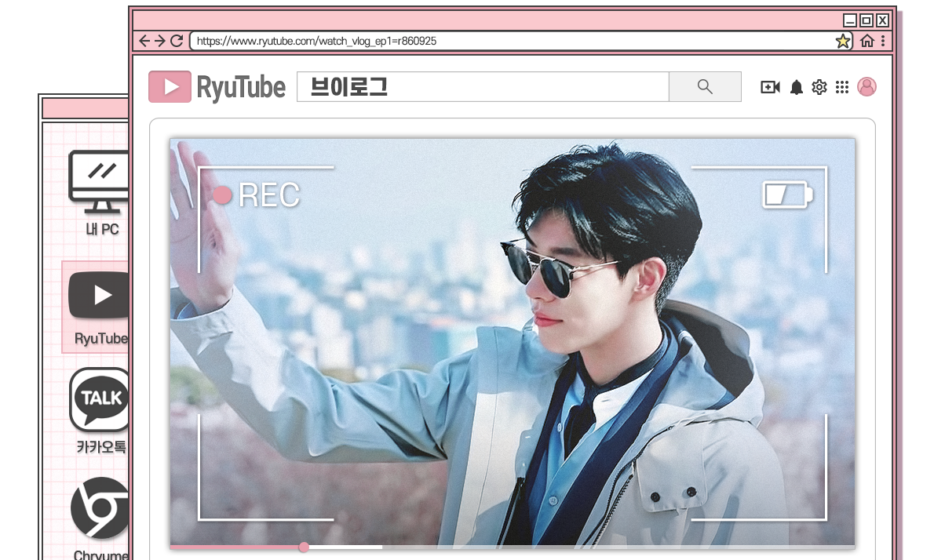Open notifications bell icon
The width and height of the screenshot is (934, 560).
tap(797, 88)
